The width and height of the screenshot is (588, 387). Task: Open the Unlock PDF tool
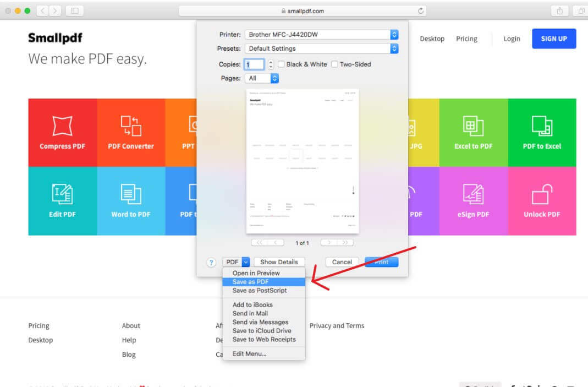click(542, 201)
